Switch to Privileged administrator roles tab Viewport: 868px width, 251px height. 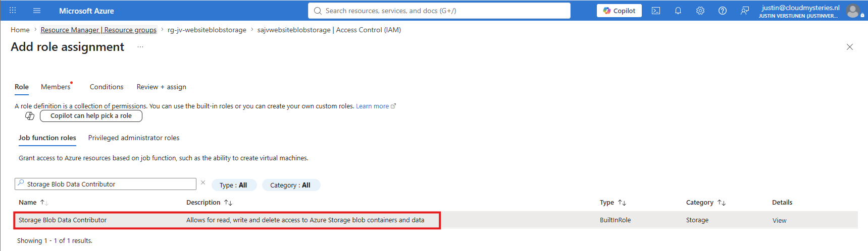[x=134, y=138]
